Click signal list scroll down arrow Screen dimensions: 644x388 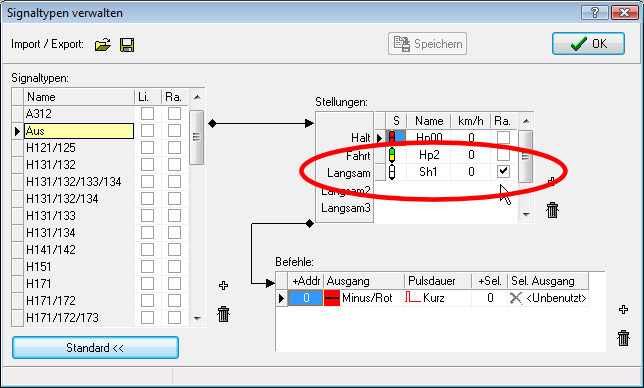click(197, 318)
